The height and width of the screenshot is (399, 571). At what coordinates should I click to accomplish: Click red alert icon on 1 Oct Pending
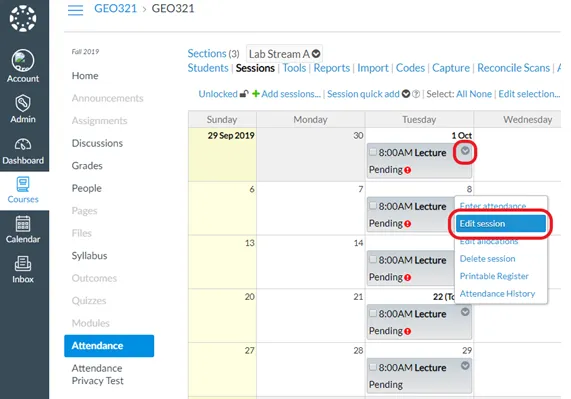click(x=407, y=170)
